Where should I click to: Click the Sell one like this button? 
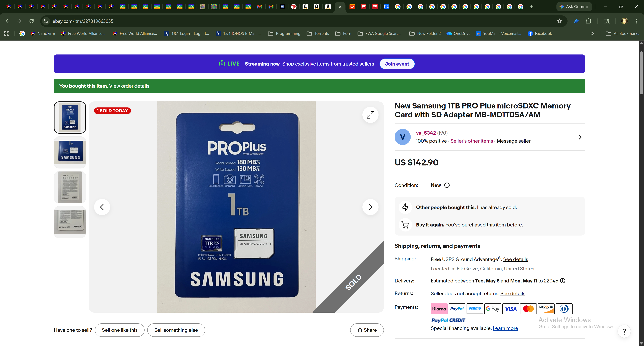pyautogui.click(x=120, y=330)
